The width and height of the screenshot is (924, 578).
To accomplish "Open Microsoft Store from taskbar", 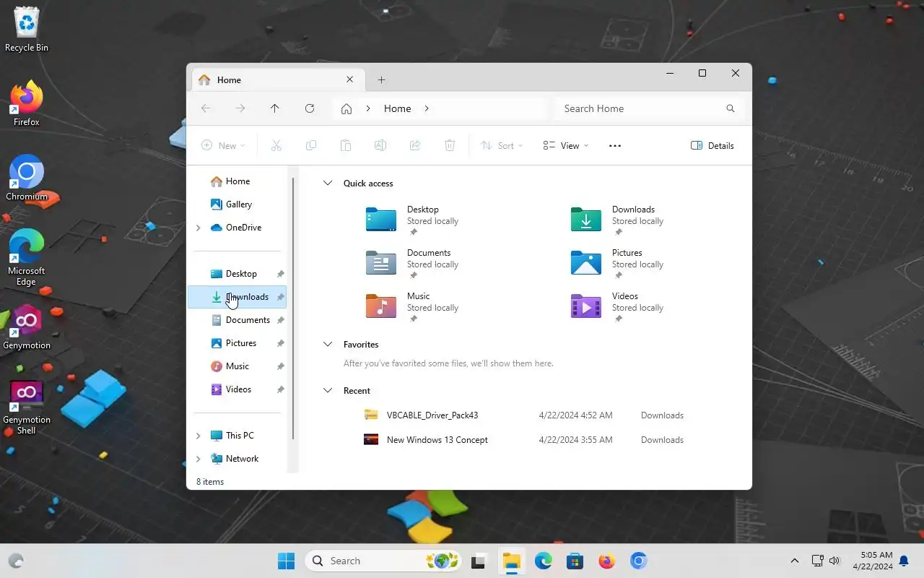I will click(575, 561).
